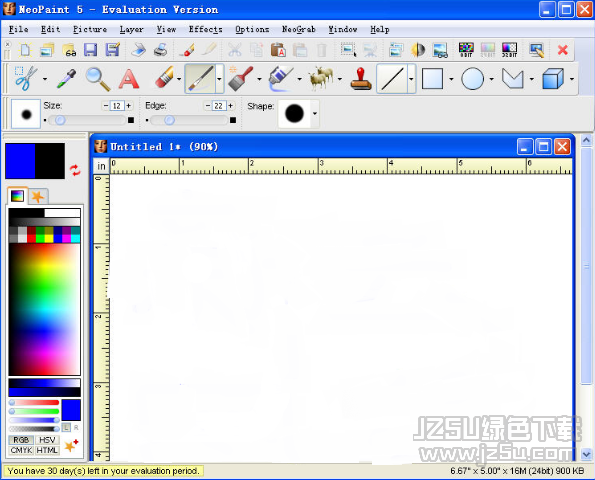This screenshot has height=480, width=595.
Task: Select the rectangle shape tool
Action: [433, 79]
